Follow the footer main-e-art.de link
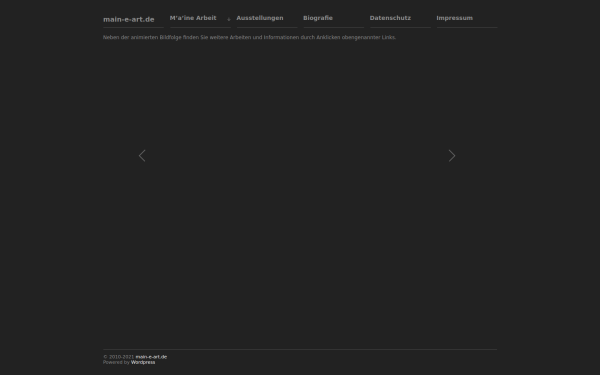The width and height of the screenshot is (600, 375). (x=151, y=357)
